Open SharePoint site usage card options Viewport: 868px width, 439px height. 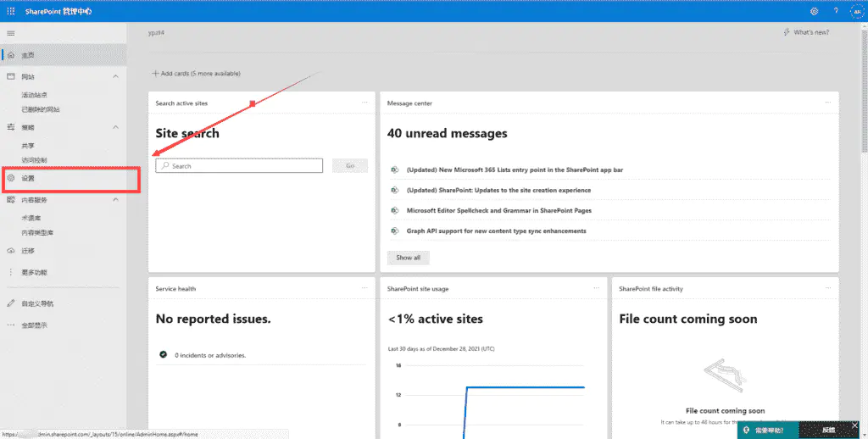596,288
